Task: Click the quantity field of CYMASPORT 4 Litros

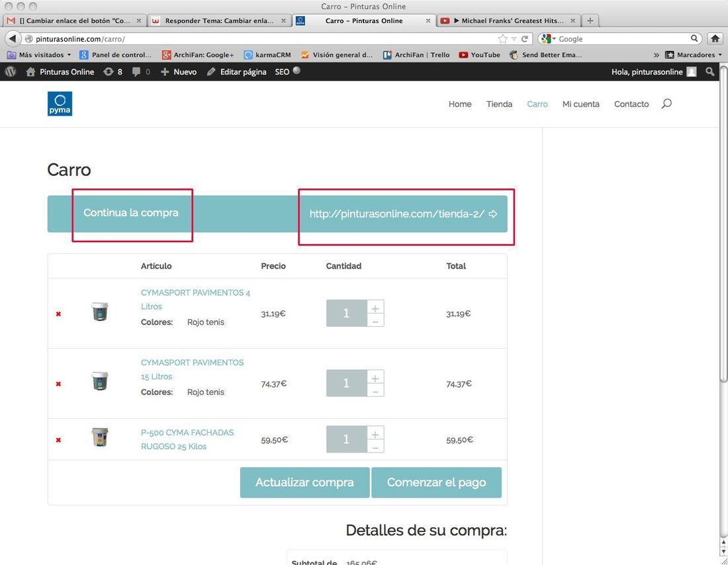Action: click(x=346, y=314)
